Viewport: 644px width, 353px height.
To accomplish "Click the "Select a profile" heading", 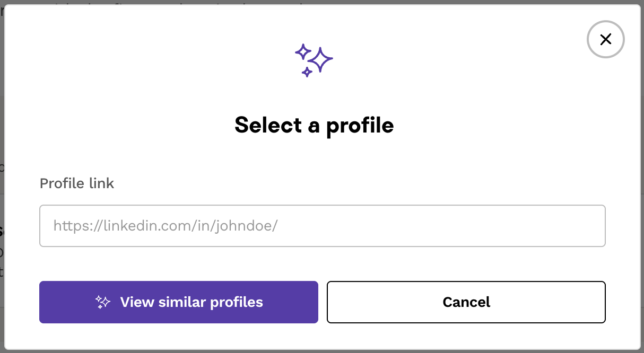I will click(314, 125).
